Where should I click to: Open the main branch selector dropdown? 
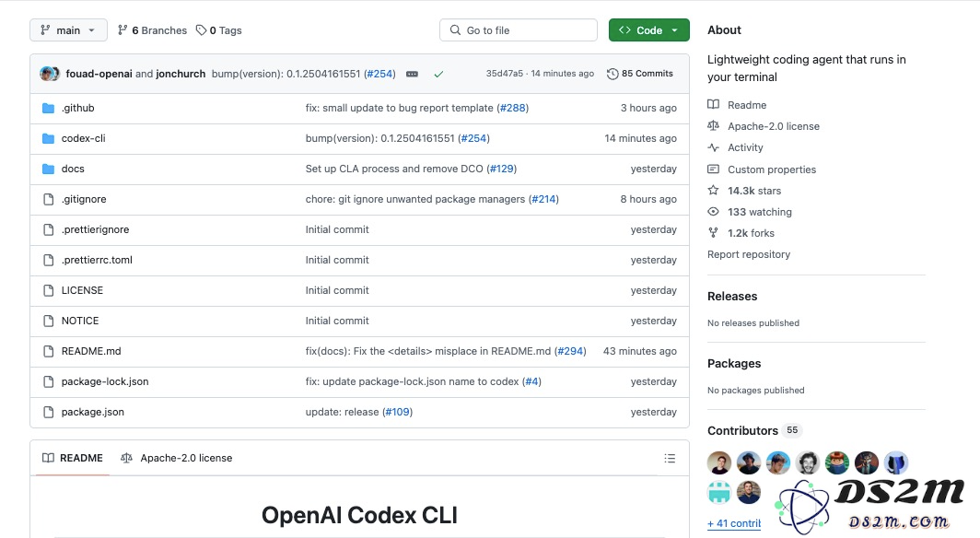[x=68, y=30]
